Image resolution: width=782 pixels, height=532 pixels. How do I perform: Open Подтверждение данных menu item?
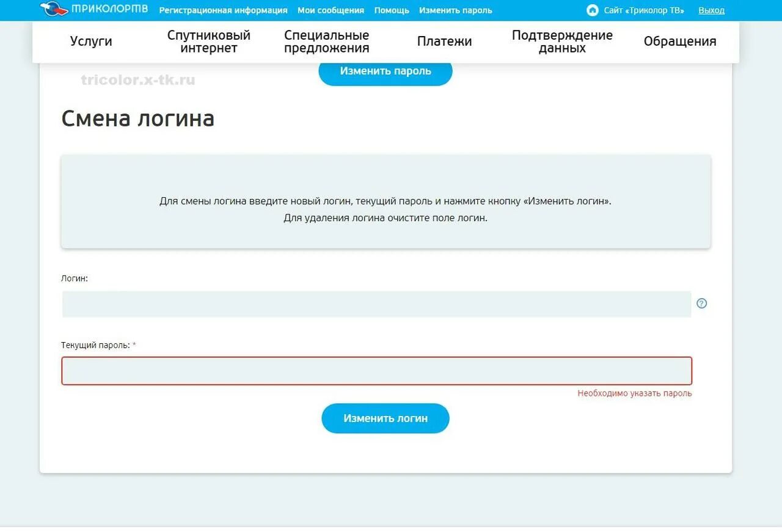562,42
